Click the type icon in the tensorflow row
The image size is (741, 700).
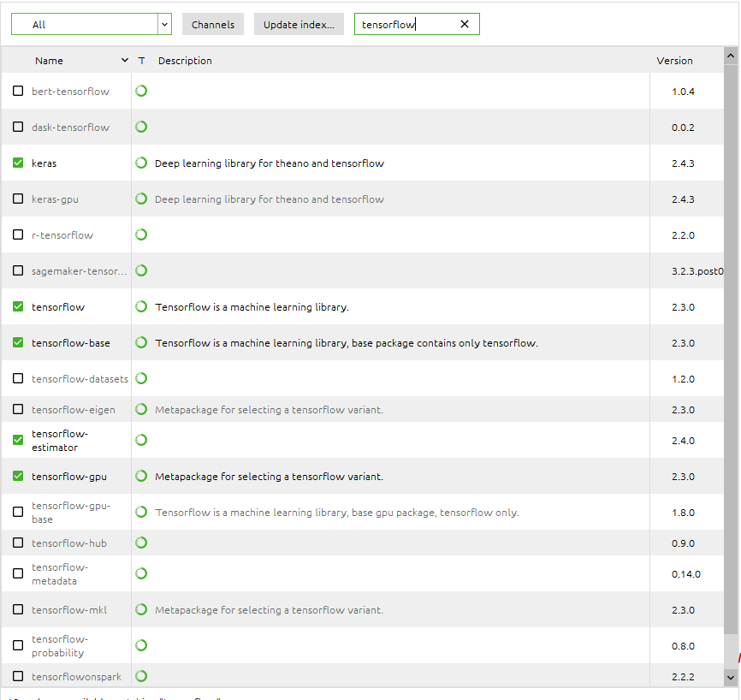[x=141, y=306]
